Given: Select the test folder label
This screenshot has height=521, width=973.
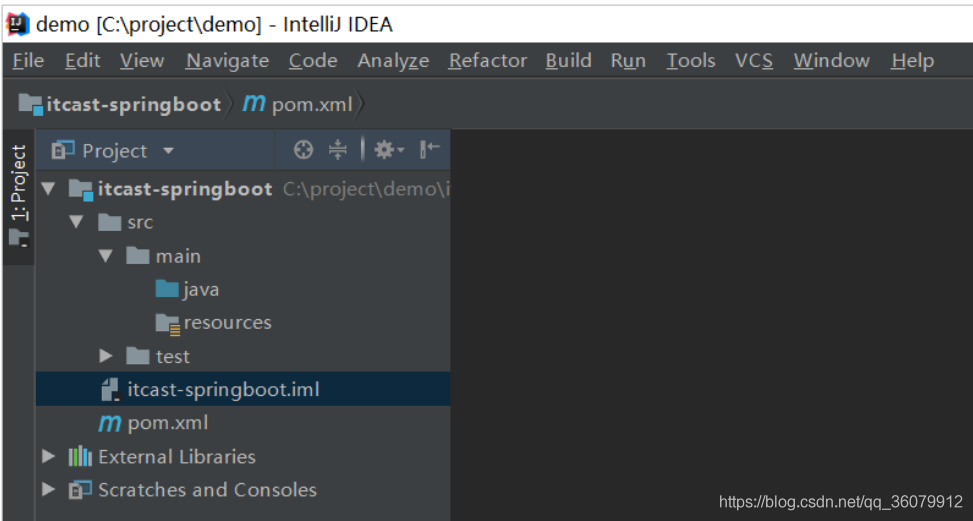Looking at the screenshot, I should 173,356.
